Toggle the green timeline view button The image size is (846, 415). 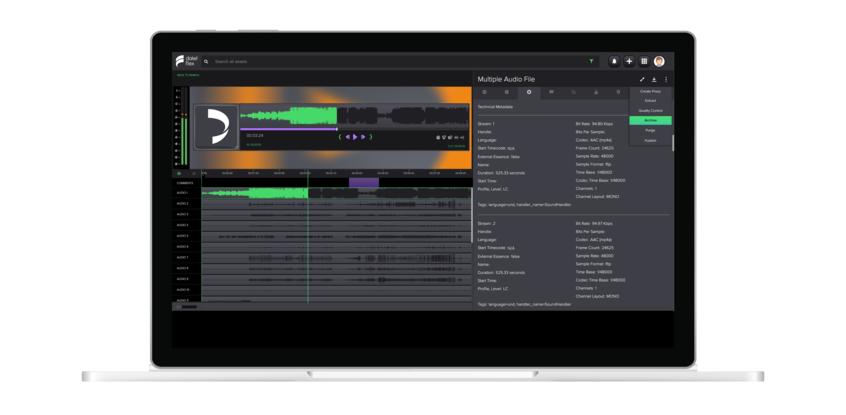179,174
